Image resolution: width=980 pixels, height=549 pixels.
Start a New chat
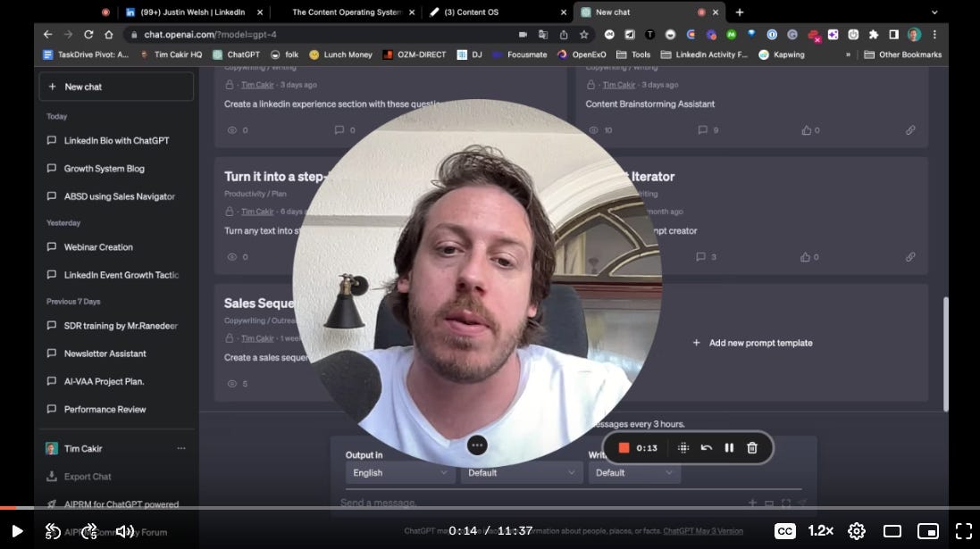click(x=116, y=87)
